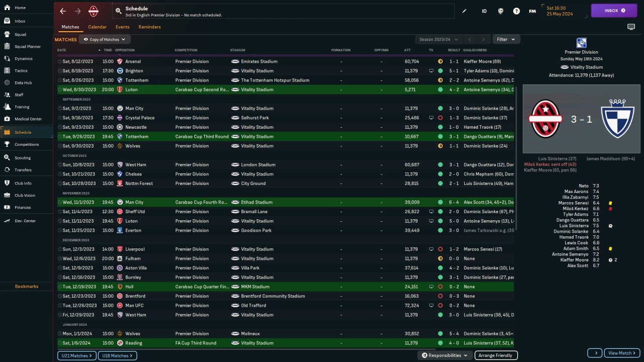Open the Medical Center section

pyautogui.click(x=28, y=119)
